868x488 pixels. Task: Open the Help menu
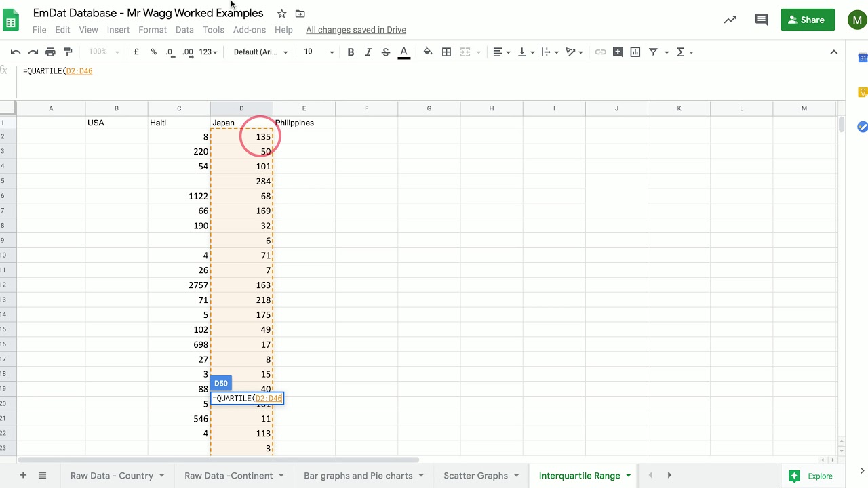click(x=283, y=30)
